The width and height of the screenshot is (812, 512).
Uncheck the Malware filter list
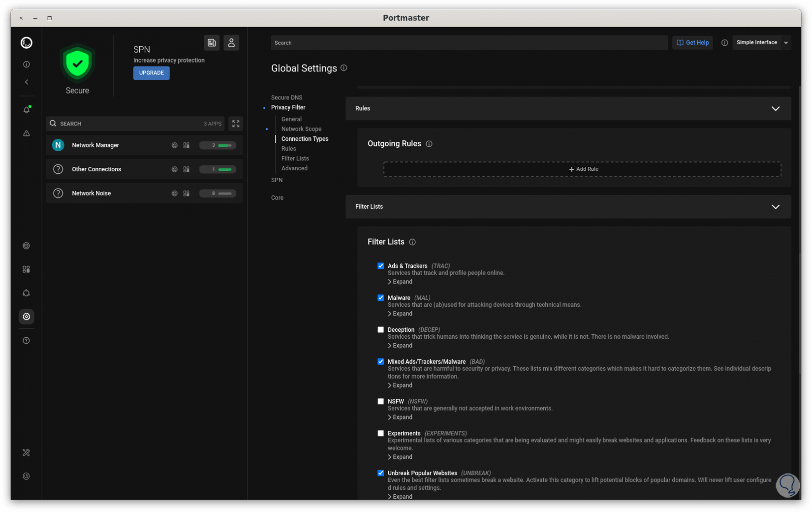pos(380,298)
